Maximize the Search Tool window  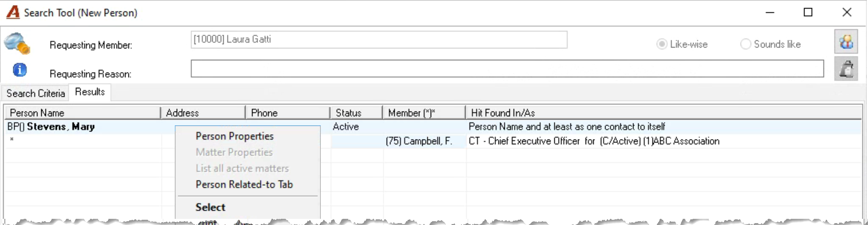pos(808,12)
